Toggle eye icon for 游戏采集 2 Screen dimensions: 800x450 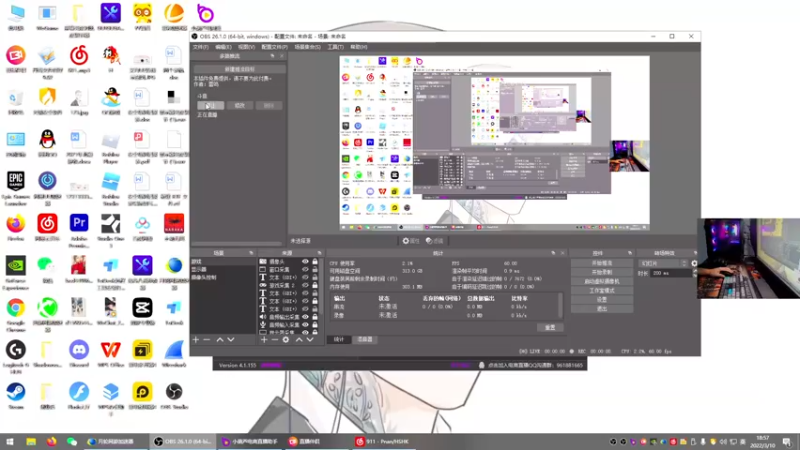coord(305,285)
